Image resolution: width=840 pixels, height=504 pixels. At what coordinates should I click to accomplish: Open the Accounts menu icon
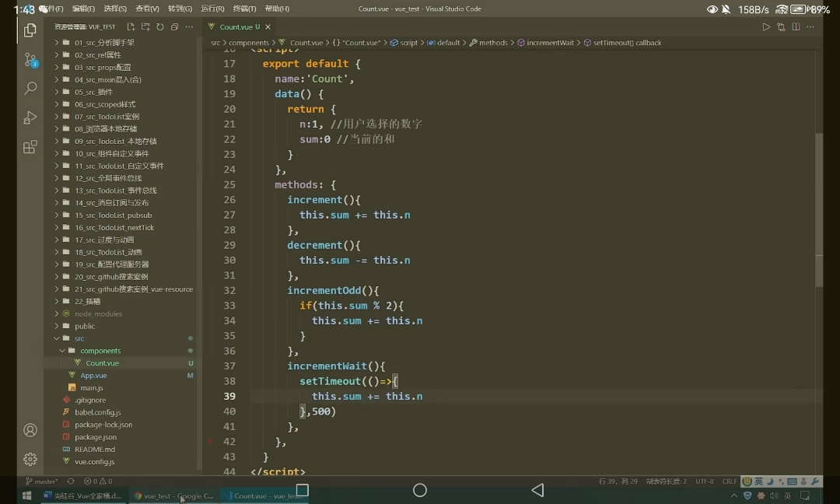(x=30, y=430)
